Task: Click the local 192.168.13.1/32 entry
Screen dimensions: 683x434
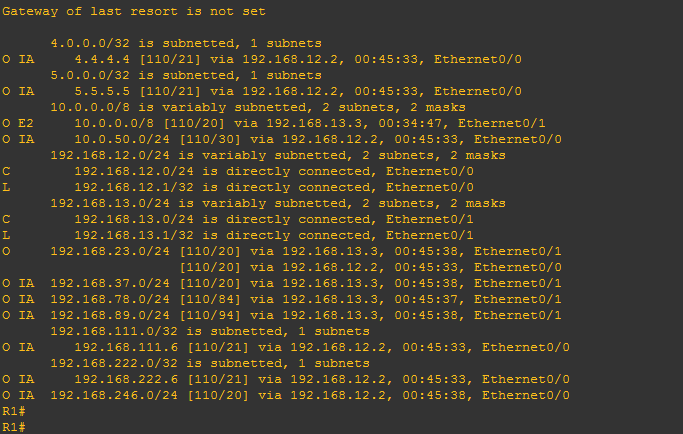Action: click(x=238, y=235)
